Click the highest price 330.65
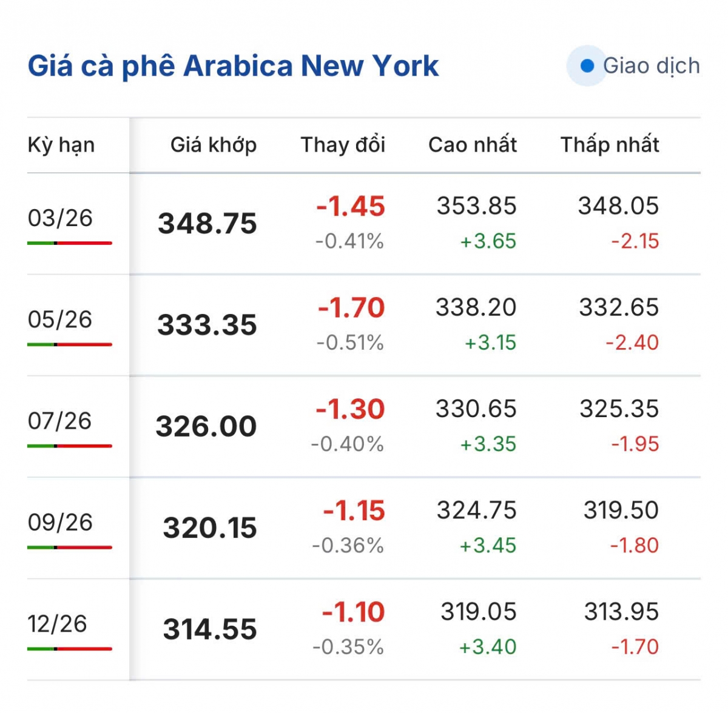 (x=476, y=409)
